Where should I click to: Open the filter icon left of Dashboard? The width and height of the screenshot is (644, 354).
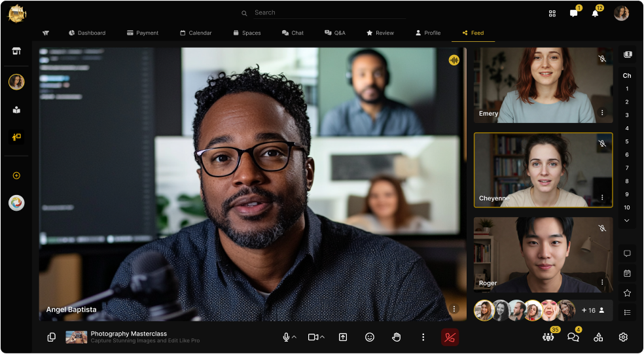[x=46, y=33]
